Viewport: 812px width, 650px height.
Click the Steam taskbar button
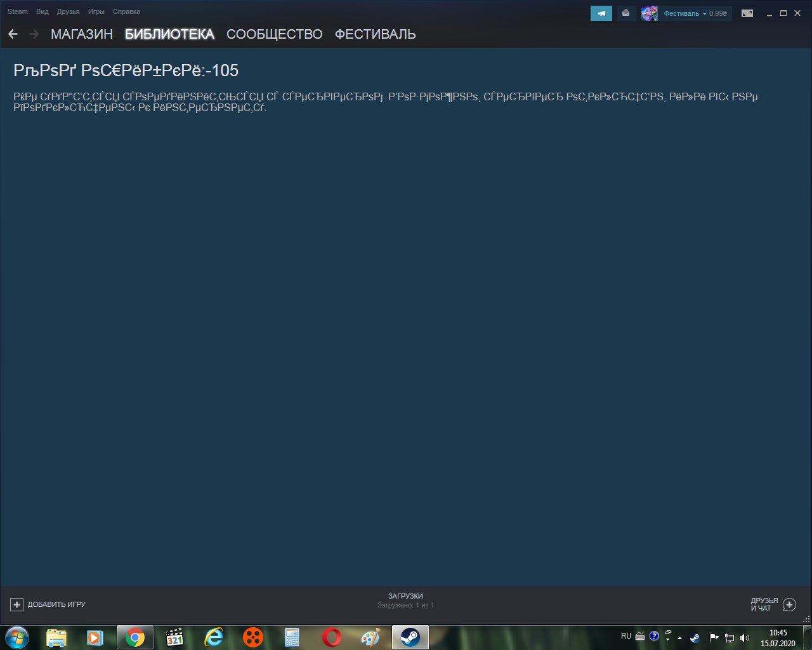coord(410,637)
